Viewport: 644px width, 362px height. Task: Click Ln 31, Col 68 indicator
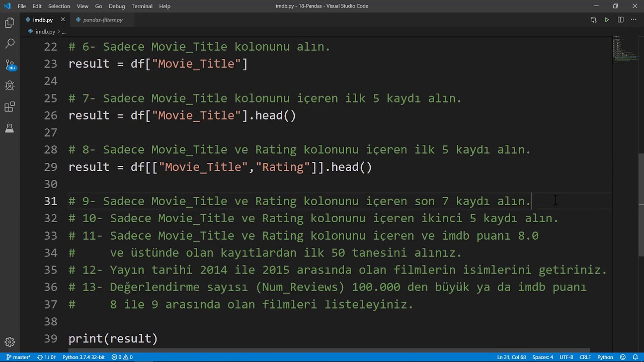pyautogui.click(x=511, y=357)
